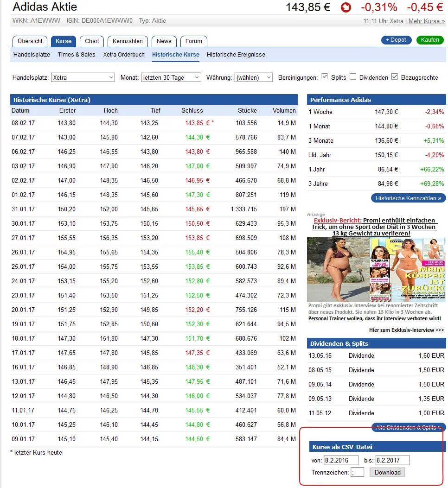
Task: Select the date cell 26.01.17
Action: tap(23, 252)
